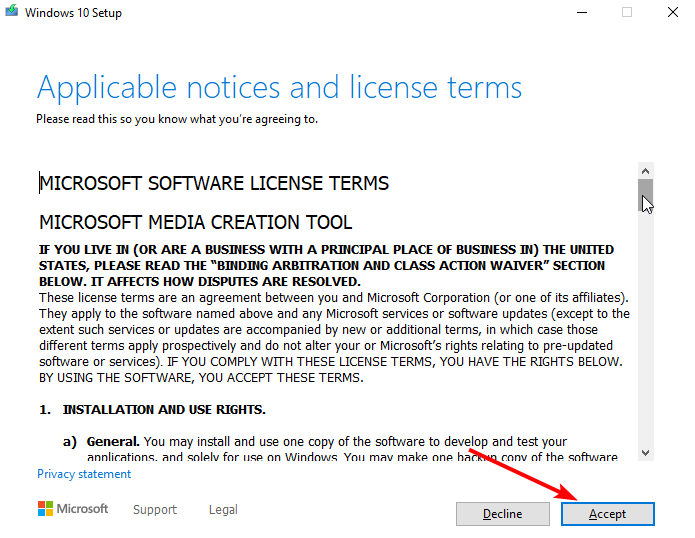Click the "Applicable notices and license terms" title
Screen dimensions: 695x538
280,88
